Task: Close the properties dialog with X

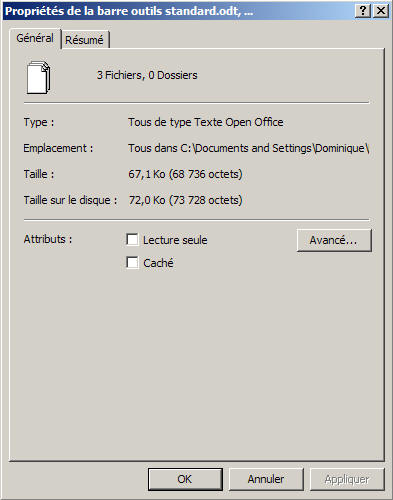Action: [x=381, y=11]
